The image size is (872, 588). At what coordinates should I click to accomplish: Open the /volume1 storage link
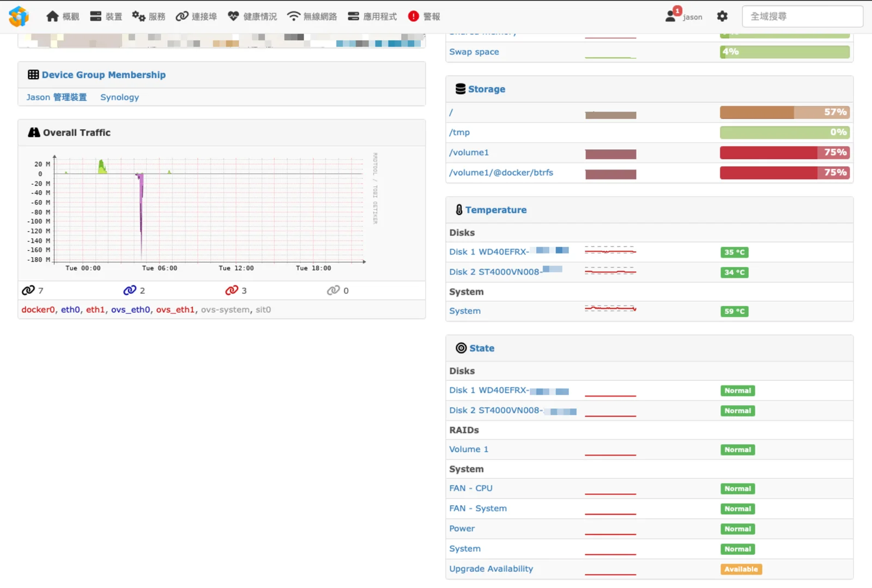click(469, 153)
